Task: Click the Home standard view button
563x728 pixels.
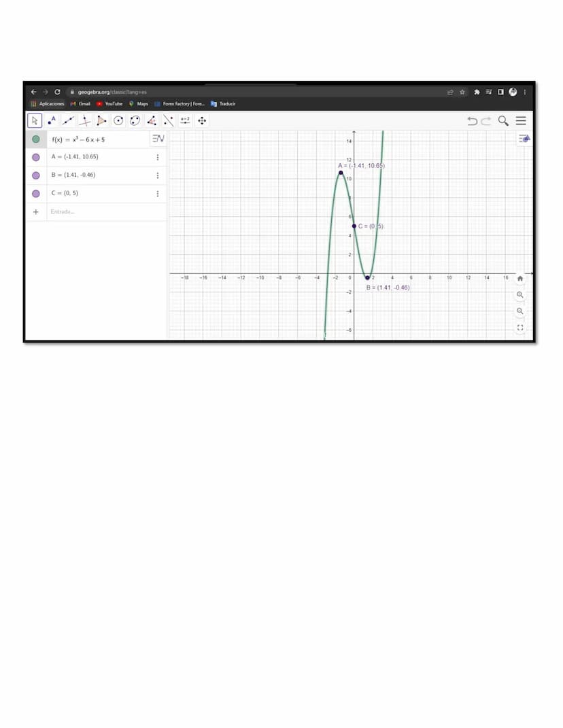Action: 519,279
